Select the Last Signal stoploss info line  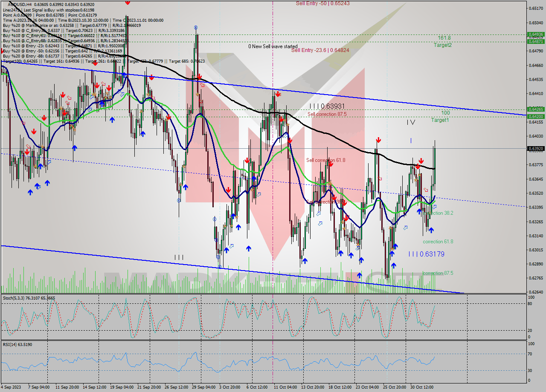49,10
